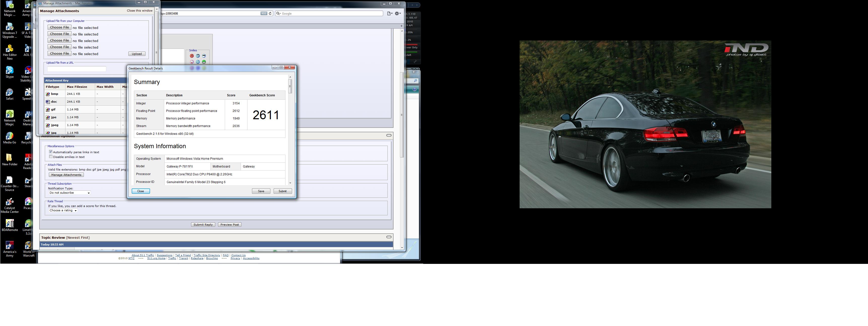
Task: Insert the angry red smiley
Action: coord(192,56)
